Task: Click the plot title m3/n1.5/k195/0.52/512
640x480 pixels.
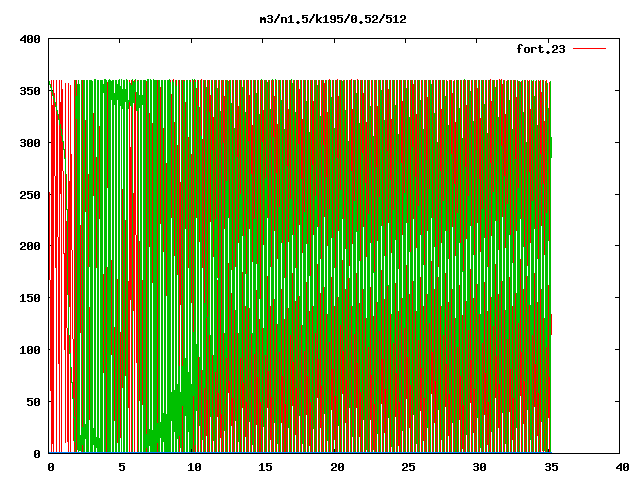Action: click(333, 19)
